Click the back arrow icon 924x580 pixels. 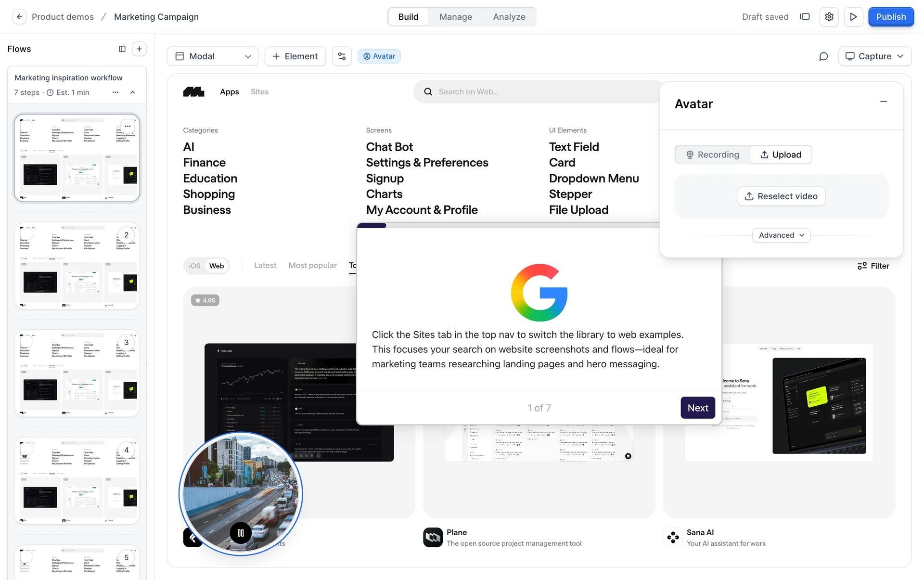19,17
